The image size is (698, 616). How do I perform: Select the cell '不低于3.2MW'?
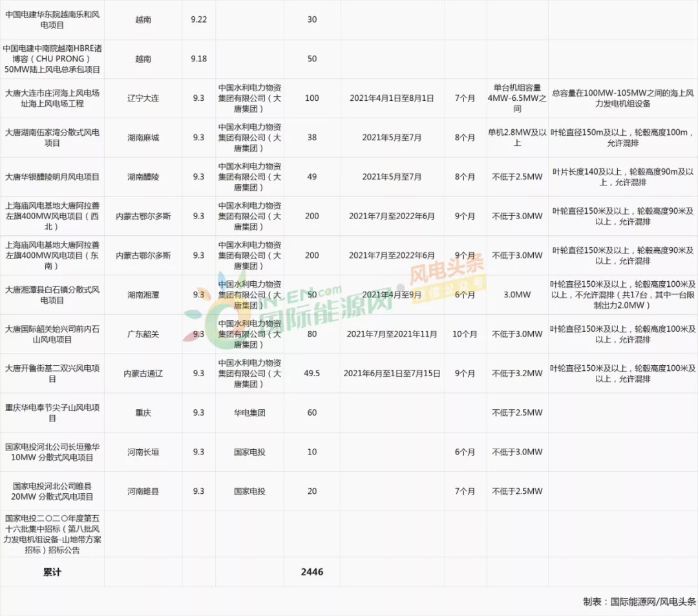tap(517, 374)
